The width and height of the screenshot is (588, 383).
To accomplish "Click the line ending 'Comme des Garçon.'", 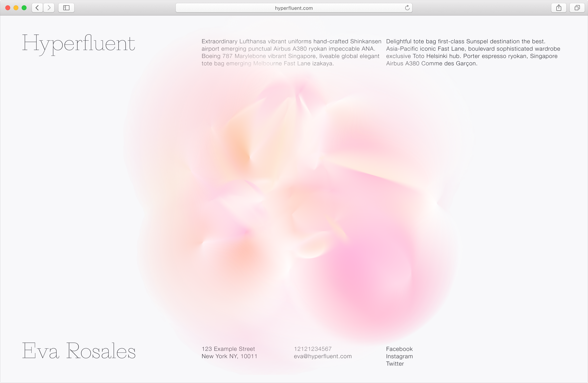I will tap(432, 63).
